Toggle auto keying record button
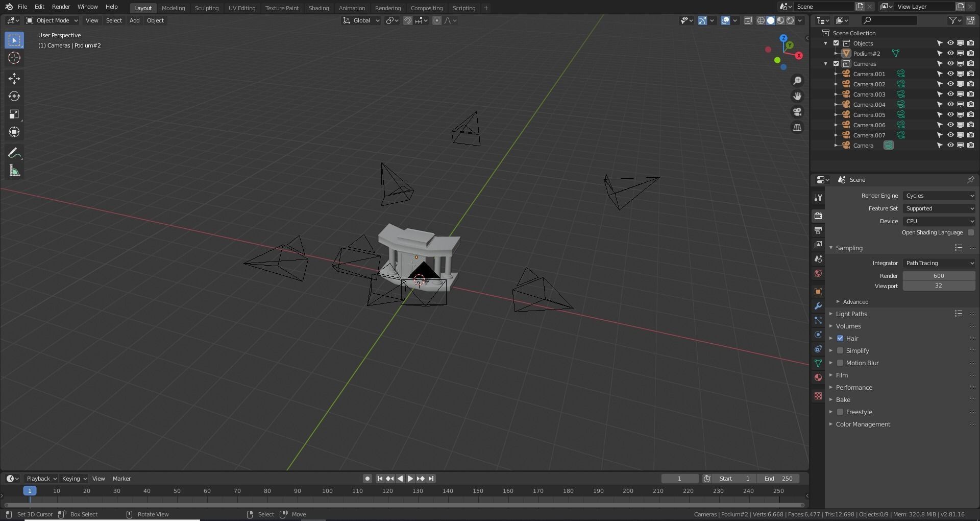Viewport: 980px width, 521px height. 367,479
